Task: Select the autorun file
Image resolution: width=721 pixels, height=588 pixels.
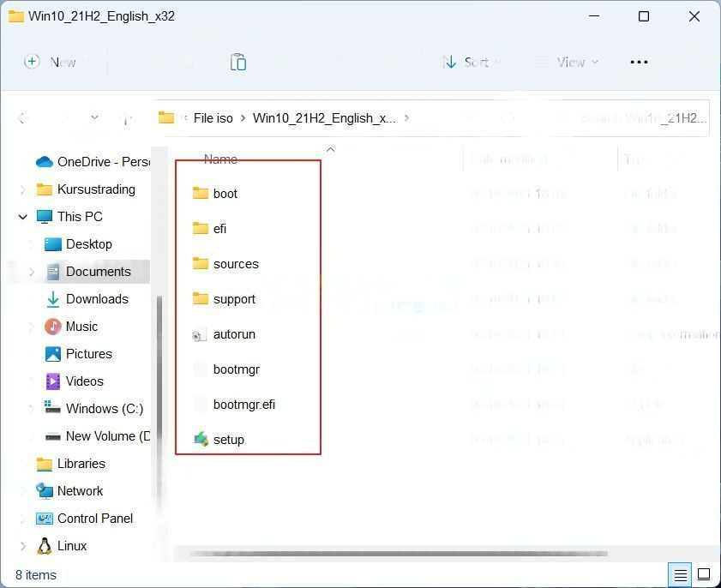Action: [x=224, y=334]
